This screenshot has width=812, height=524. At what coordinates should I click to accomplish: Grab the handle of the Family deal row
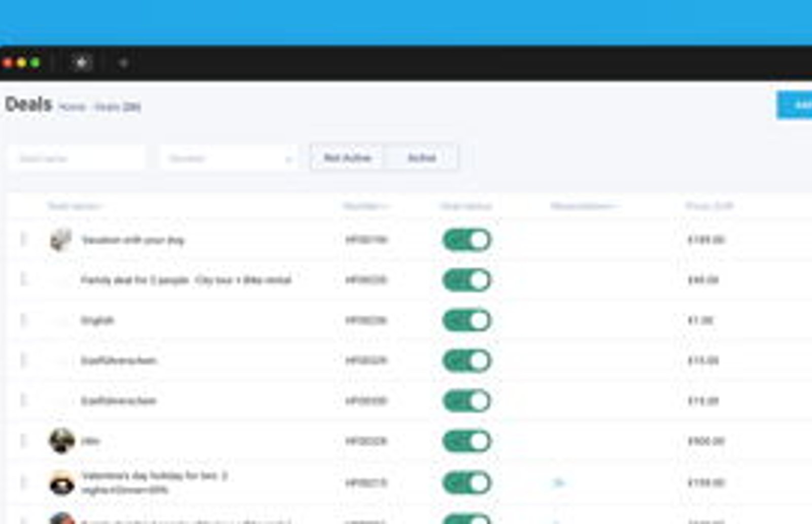point(23,280)
